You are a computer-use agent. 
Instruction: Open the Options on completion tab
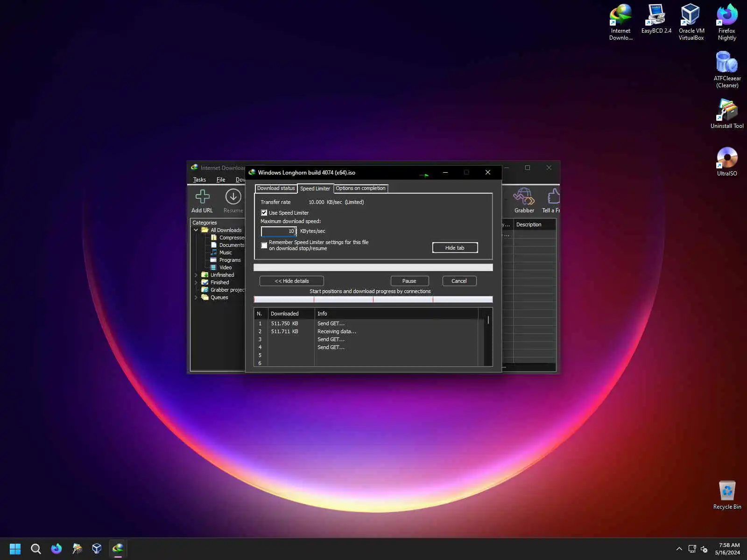pos(361,189)
